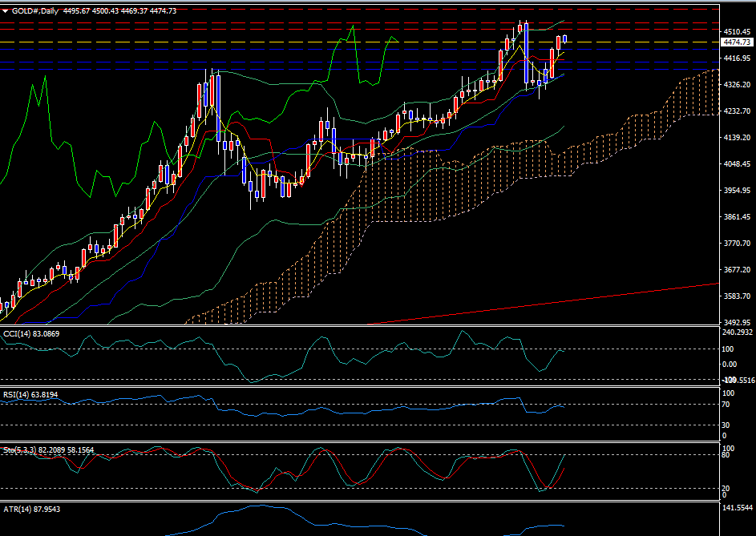The width and height of the screenshot is (756, 536).
Task: Click the 70 level on the RSI scale
Action: pos(727,404)
